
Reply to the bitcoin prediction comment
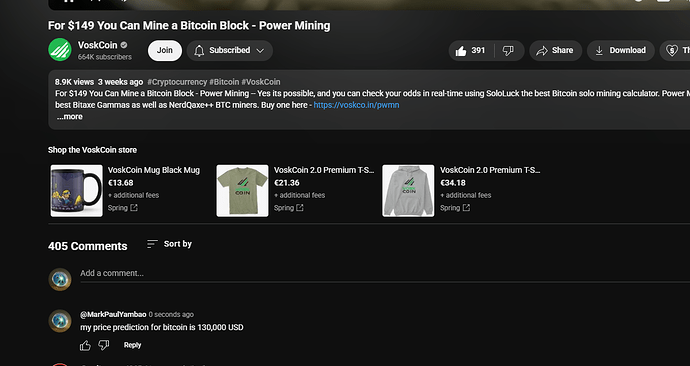(x=132, y=345)
